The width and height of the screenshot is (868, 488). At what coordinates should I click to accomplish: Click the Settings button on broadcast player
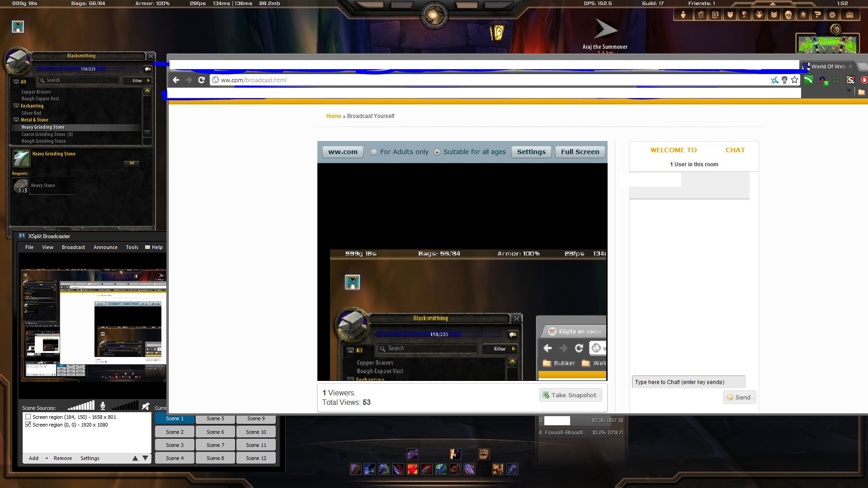[x=531, y=152]
